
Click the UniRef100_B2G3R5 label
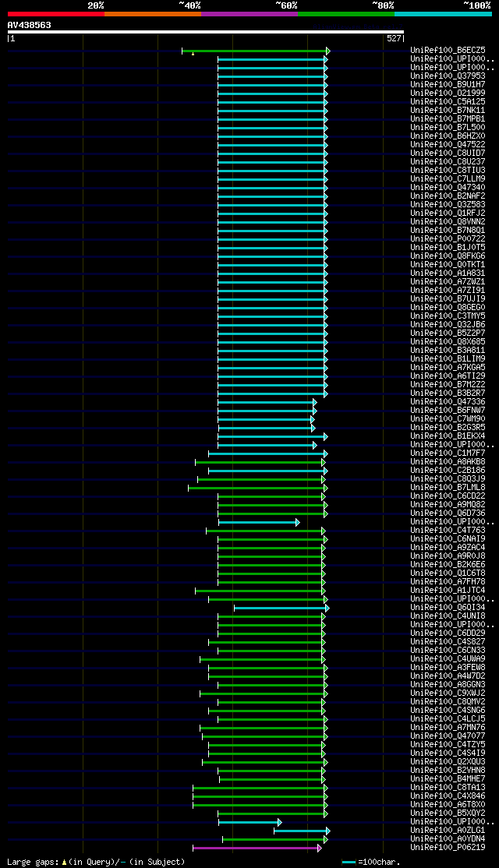[x=448, y=428]
